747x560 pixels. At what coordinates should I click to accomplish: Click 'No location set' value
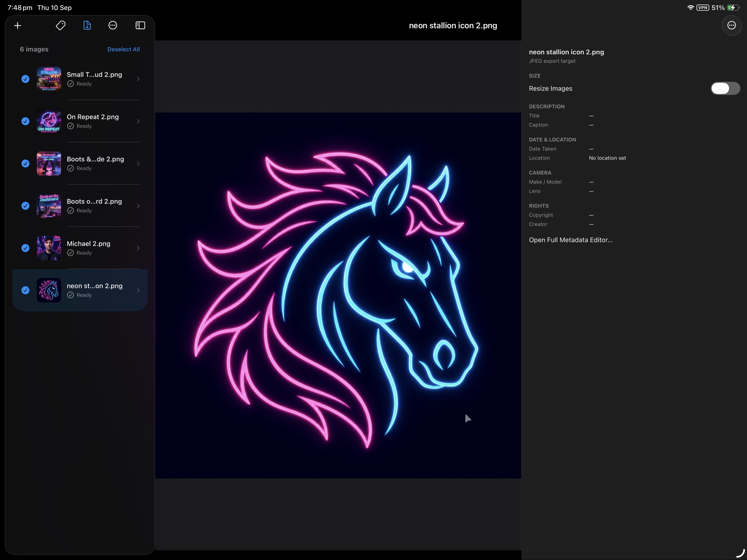point(607,158)
